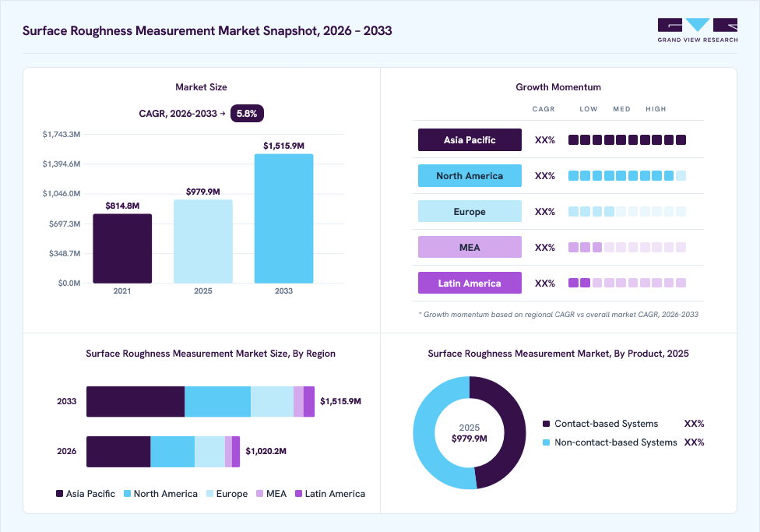The width and height of the screenshot is (760, 532).
Task: Click the Market Size heading
Action: [201, 87]
